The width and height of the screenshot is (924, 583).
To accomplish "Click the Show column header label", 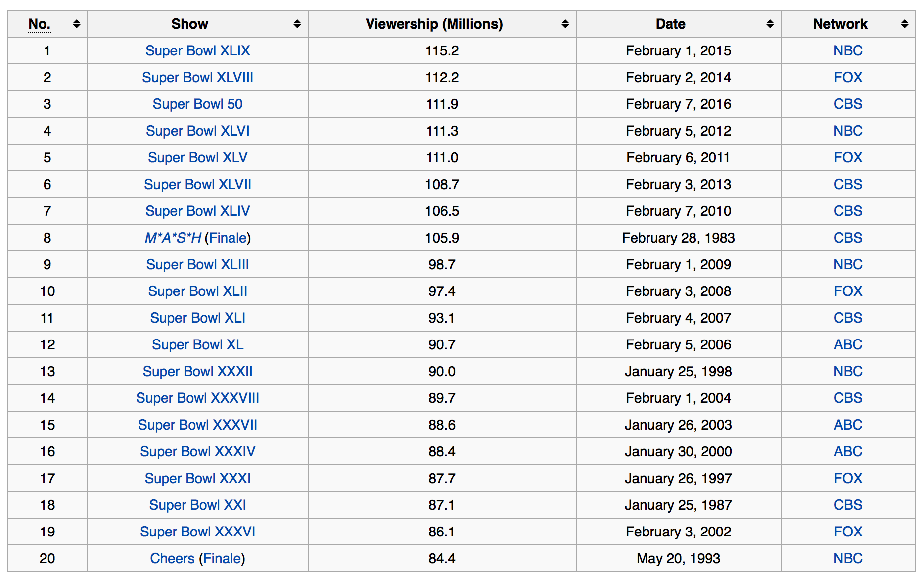I will (189, 24).
